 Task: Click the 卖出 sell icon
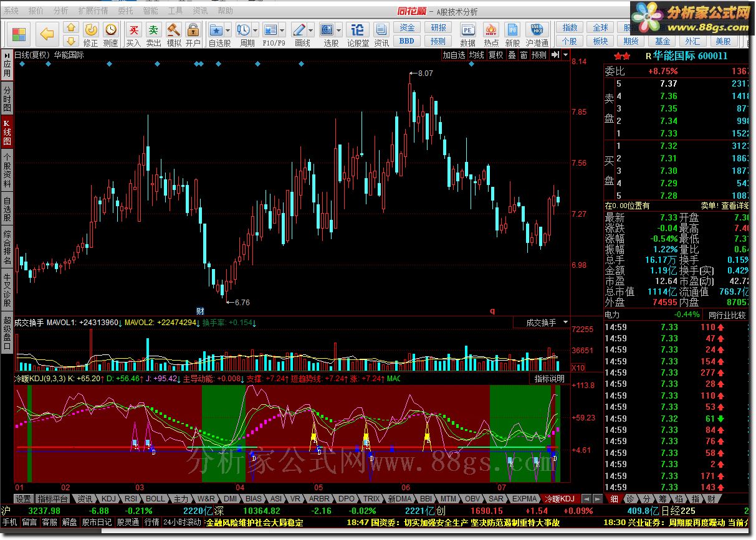(x=153, y=34)
